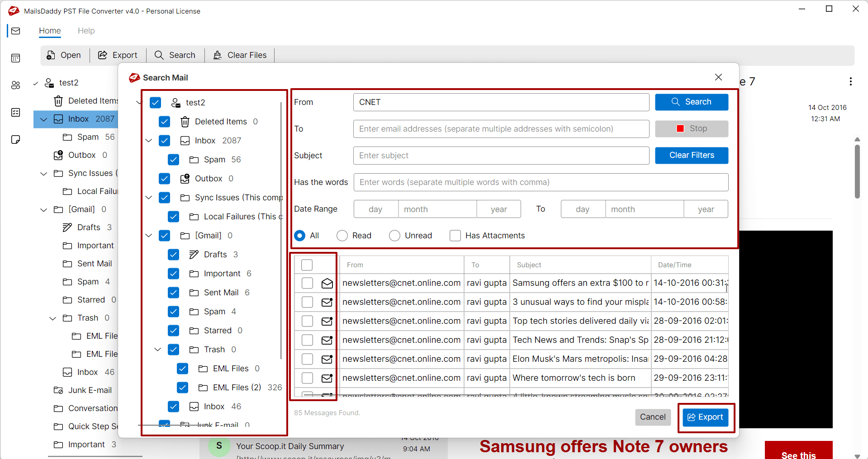Click the Search magnifier toolbar icon

[x=159, y=55]
